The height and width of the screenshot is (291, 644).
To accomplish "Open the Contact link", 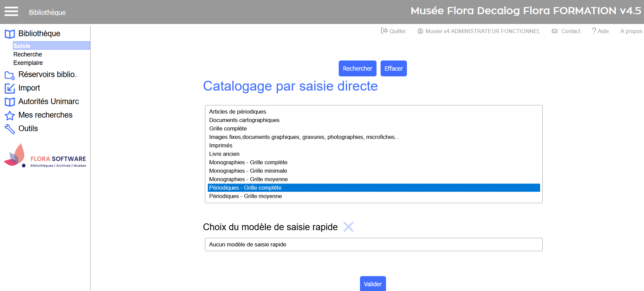I will click(566, 31).
